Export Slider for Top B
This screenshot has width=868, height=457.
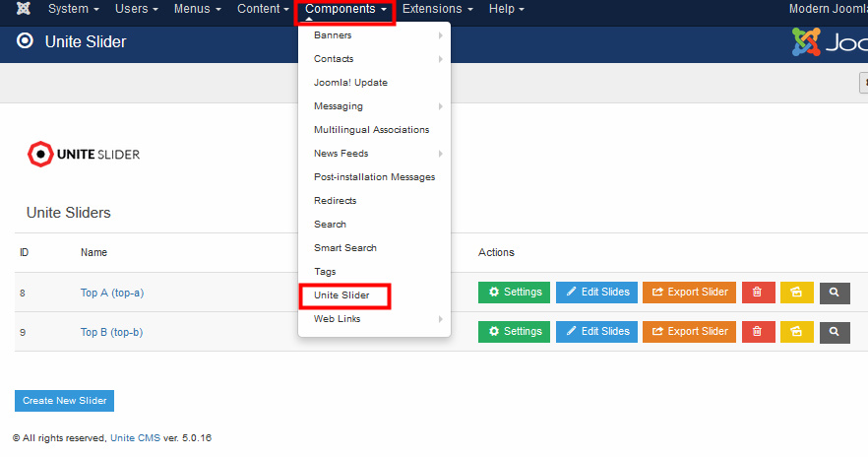pos(689,331)
